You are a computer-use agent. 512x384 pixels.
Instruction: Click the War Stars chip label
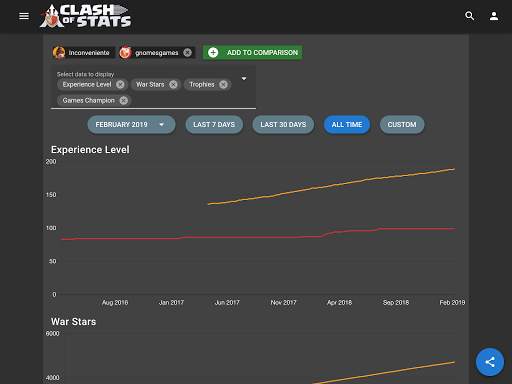point(150,85)
